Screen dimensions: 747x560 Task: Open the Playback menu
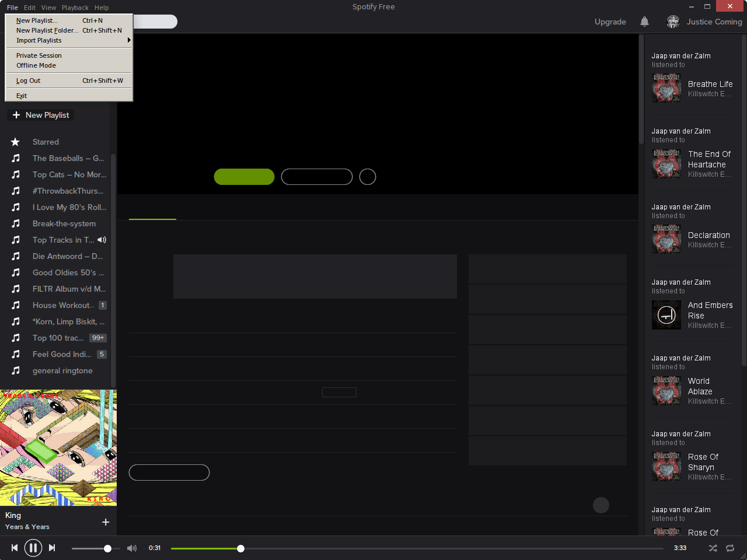[x=75, y=8]
